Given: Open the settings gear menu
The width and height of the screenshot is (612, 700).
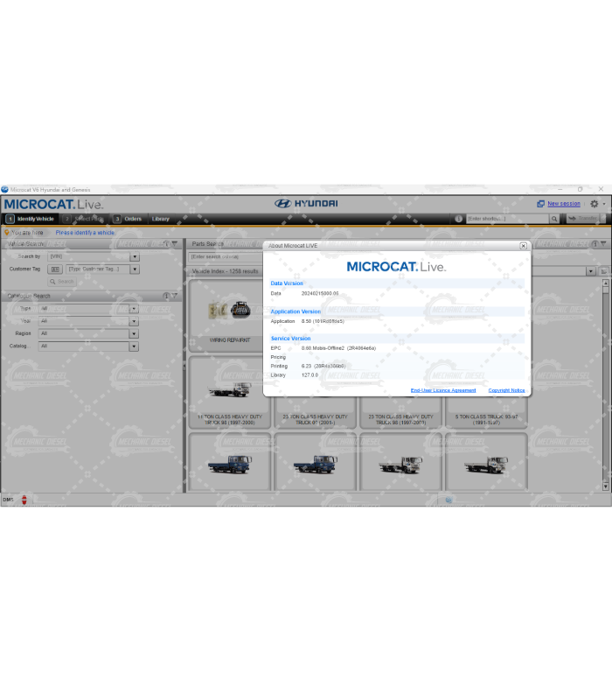Looking at the screenshot, I should pos(595,204).
